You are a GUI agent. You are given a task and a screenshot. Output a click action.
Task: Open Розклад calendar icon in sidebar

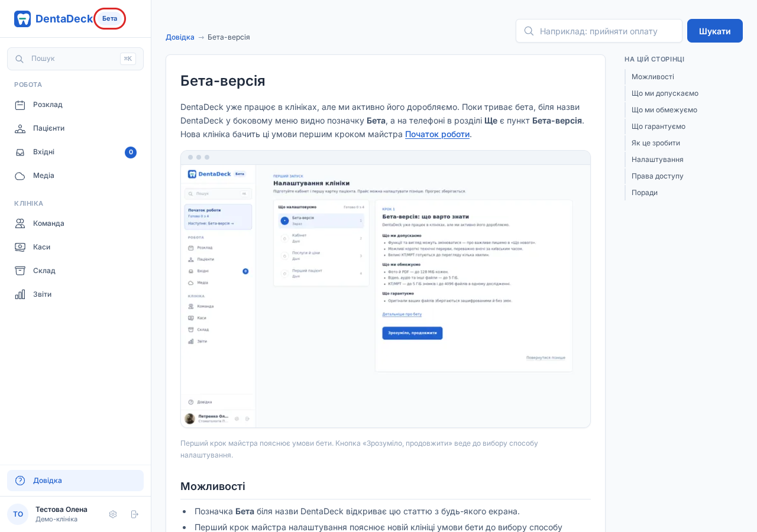pos(20,105)
